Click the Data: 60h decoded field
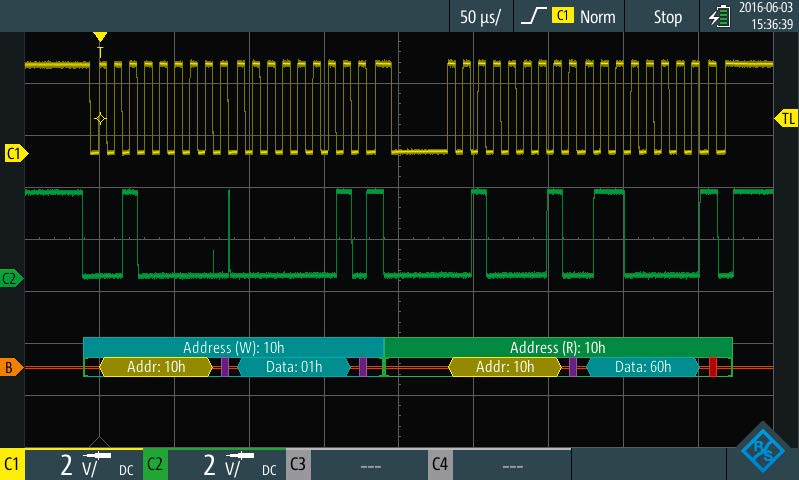799x480 pixels. [642, 367]
